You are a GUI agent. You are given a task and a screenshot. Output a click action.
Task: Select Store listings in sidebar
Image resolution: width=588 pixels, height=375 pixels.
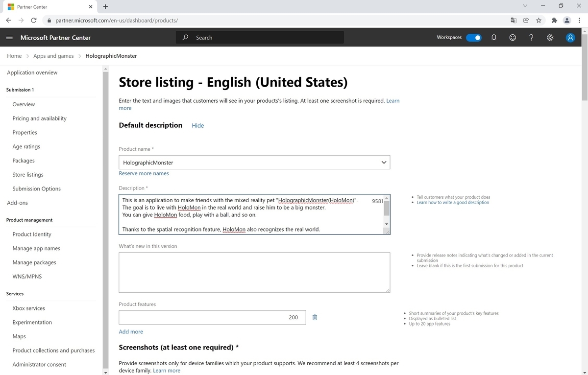[x=28, y=175]
